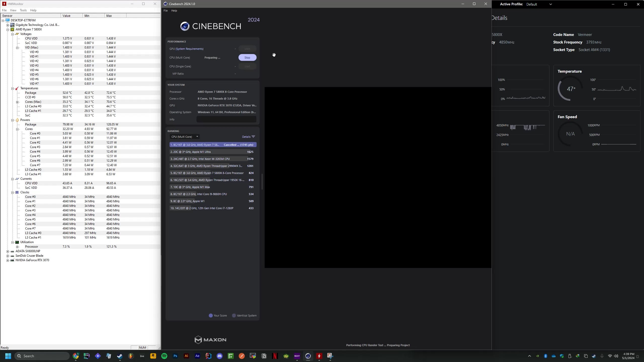Open After Effects from taskbar

pos(197,356)
